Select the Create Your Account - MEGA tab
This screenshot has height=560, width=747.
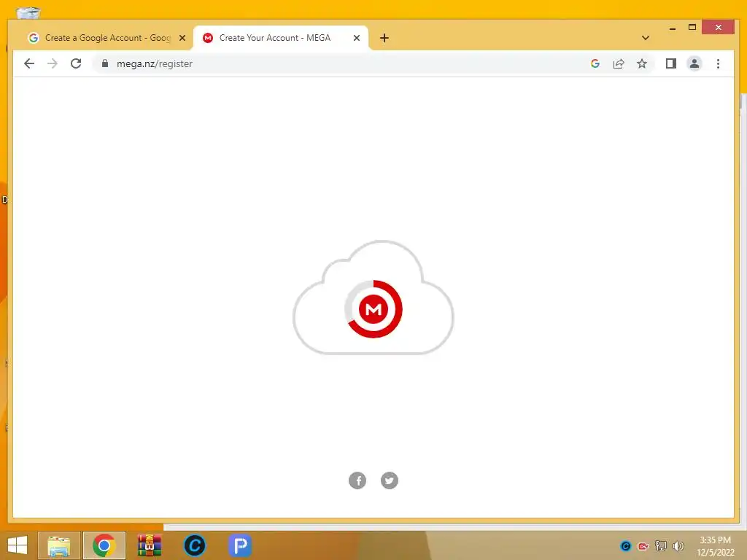pos(281,38)
